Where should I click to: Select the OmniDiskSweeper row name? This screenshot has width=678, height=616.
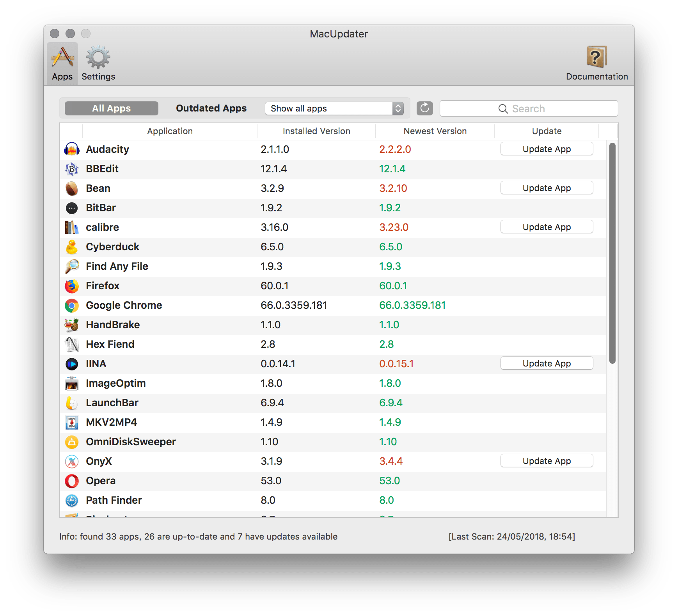tap(131, 442)
